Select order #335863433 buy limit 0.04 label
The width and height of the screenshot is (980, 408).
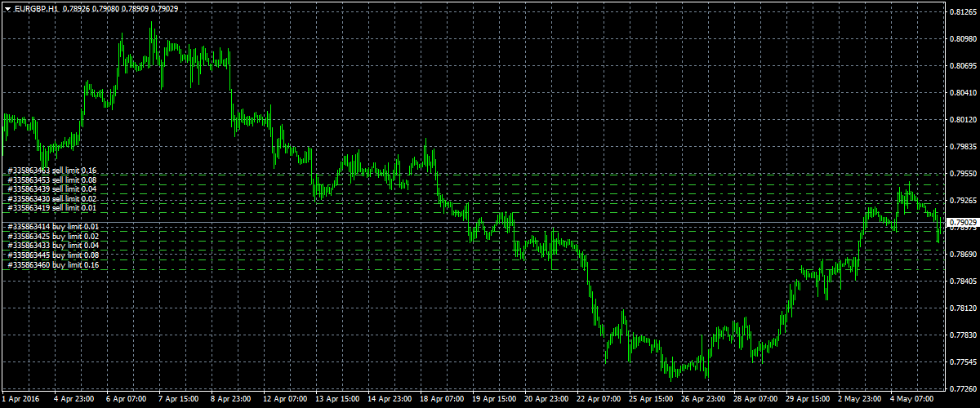click(x=53, y=245)
